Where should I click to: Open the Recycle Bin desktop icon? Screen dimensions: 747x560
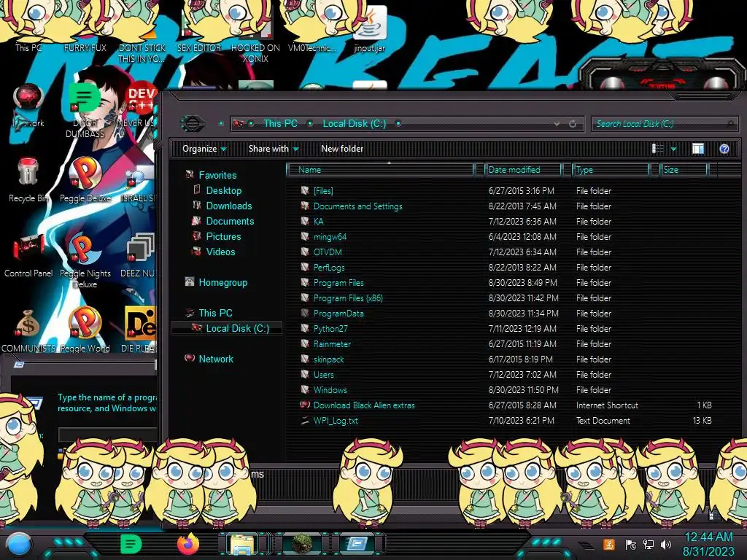[28, 181]
